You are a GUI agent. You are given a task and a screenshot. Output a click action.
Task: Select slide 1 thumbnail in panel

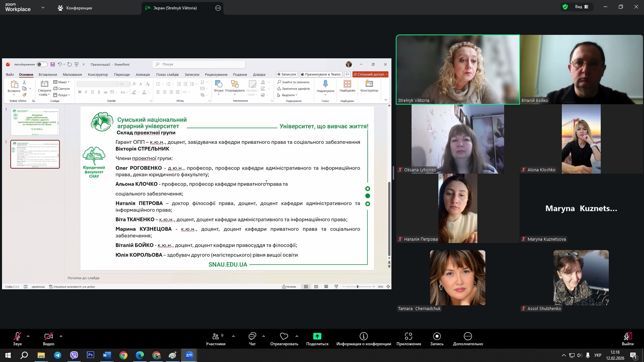(35, 122)
